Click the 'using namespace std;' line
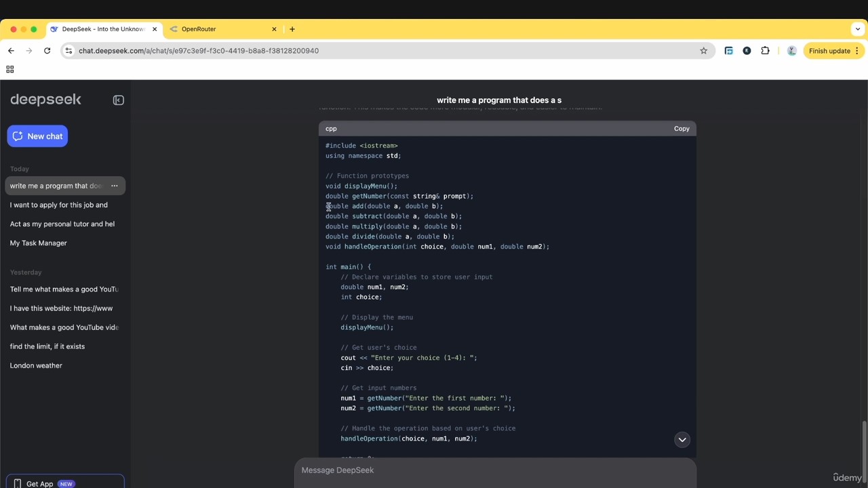 coord(363,156)
